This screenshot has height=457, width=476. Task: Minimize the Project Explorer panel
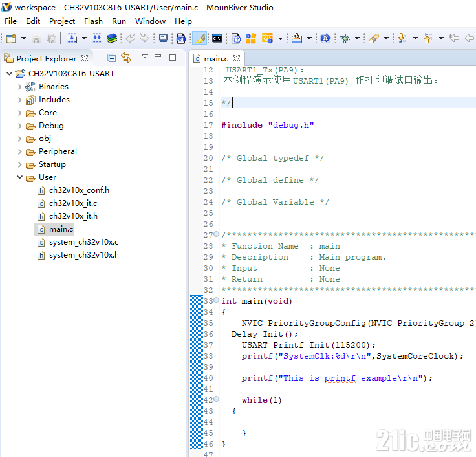(158, 56)
